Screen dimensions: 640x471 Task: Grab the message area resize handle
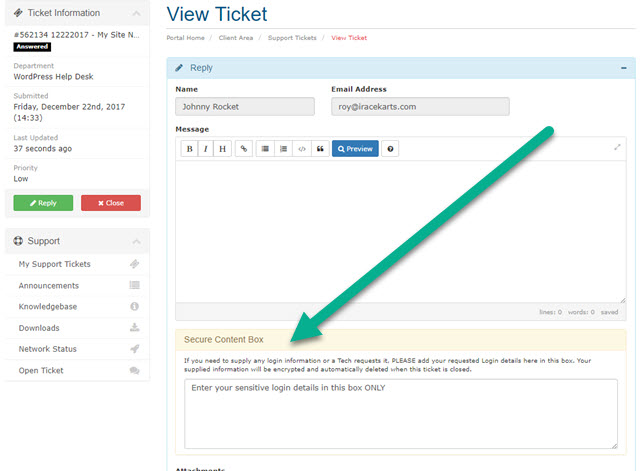pos(622,300)
